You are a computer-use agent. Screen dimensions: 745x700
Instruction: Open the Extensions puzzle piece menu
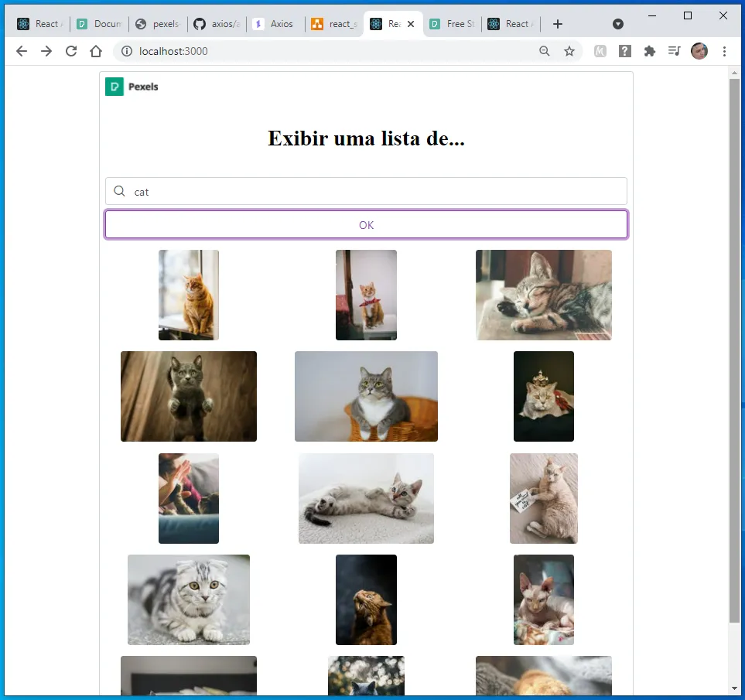click(650, 51)
